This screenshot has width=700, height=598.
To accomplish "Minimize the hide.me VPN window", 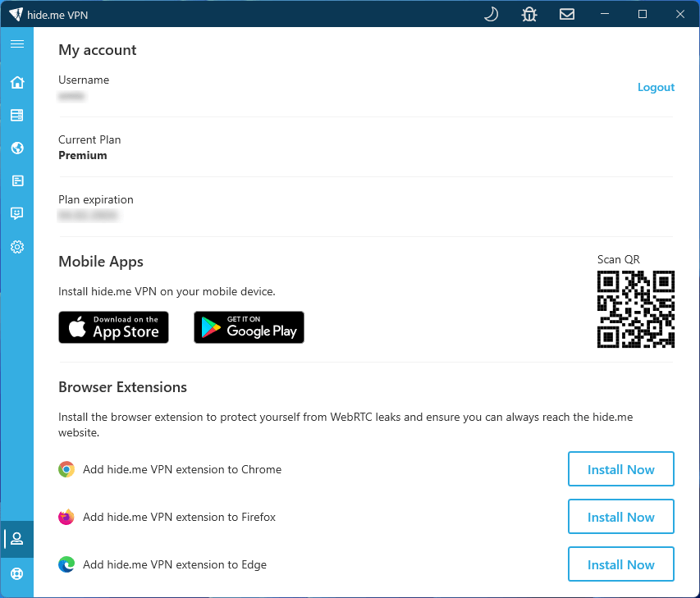I will (605, 14).
